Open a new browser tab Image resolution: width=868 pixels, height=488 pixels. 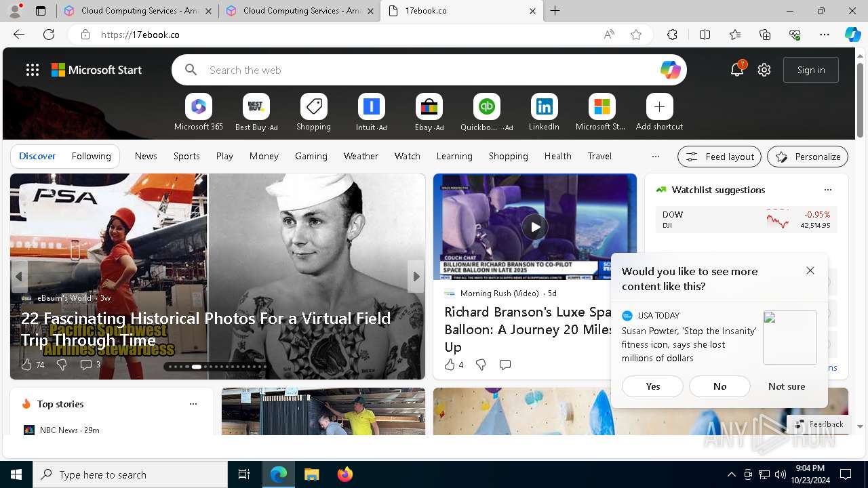coord(555,11)
